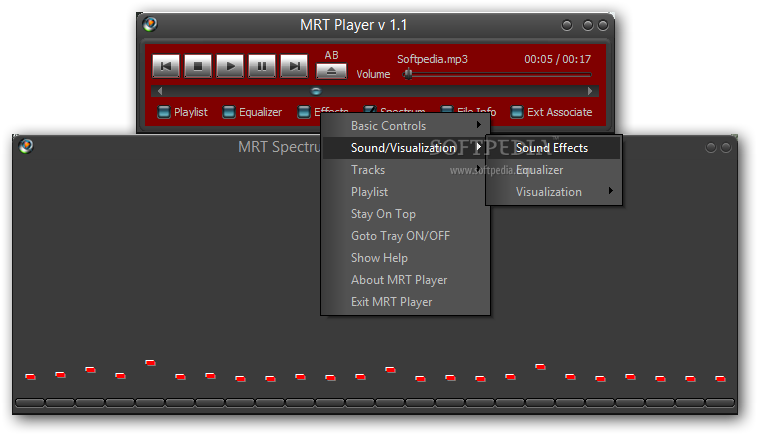
Task: Pause the current track
Action: [x=262, y=66]
